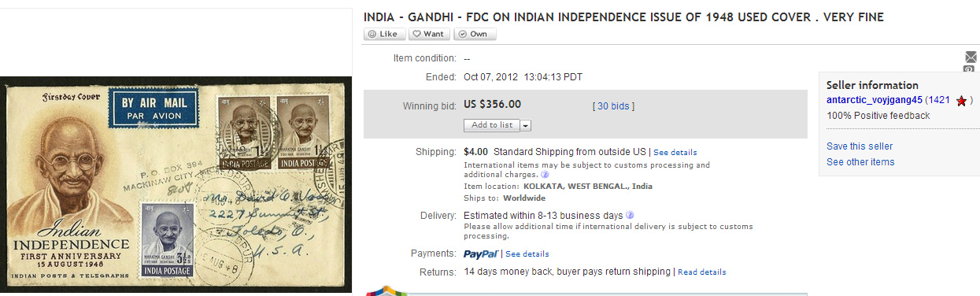
Task: Click the 1421 feedback score
Action: coord(938,100)
